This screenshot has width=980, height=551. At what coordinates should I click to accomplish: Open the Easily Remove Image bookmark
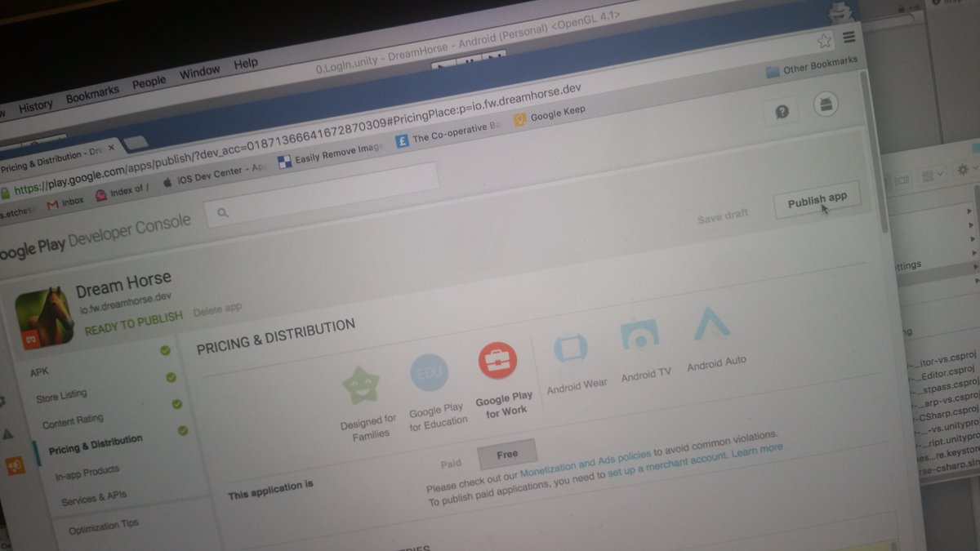tap(331, 155)
